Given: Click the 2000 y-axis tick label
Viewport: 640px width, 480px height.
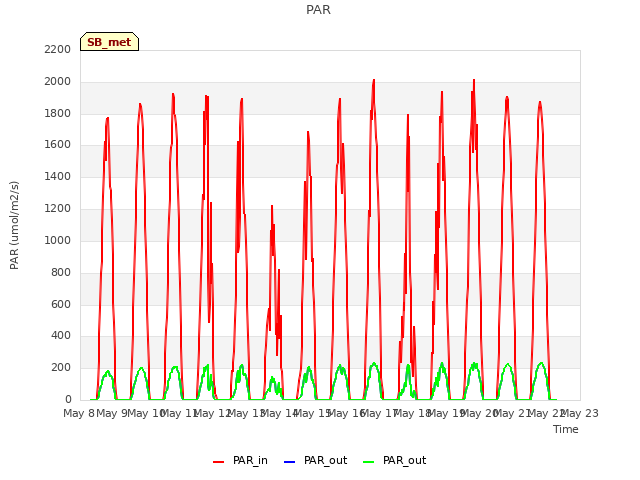Looking at the screenshot, I should 58,82.
